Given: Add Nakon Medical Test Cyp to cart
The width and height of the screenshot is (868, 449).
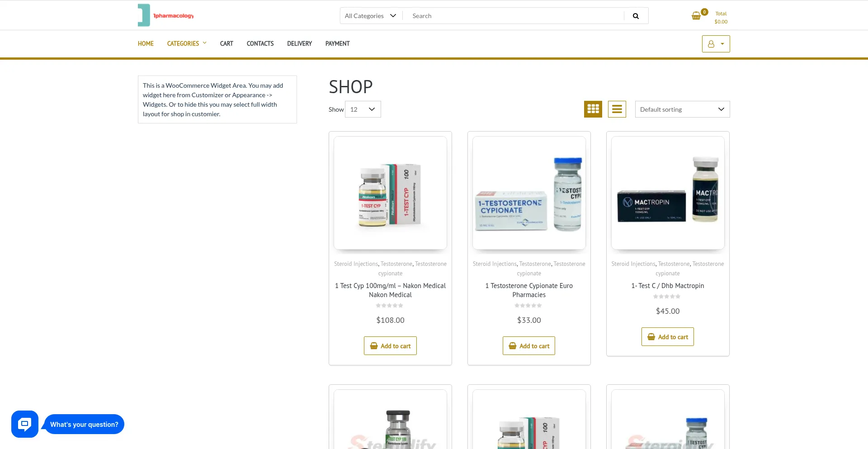Looking at the screenshot, I should tap(390, 346).
